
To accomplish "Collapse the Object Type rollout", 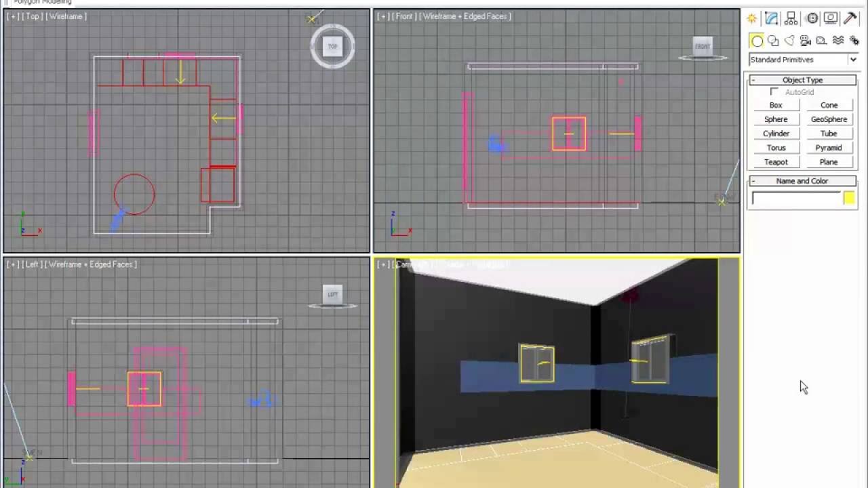I will [x=802, y=80].
